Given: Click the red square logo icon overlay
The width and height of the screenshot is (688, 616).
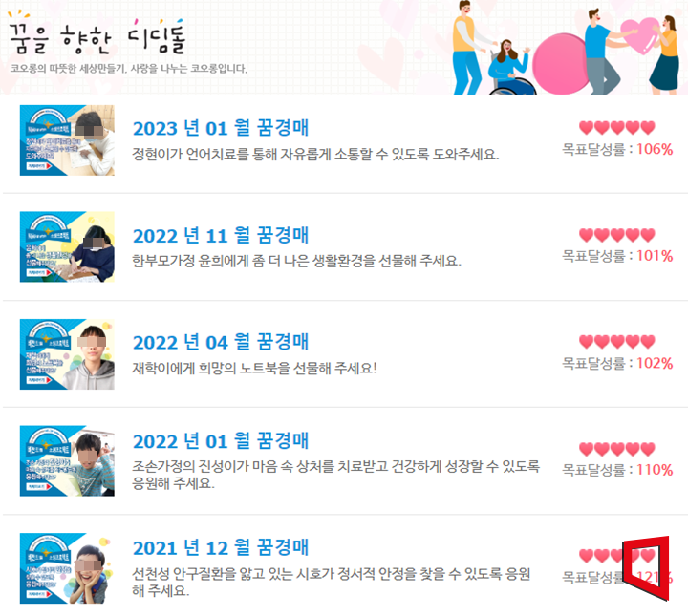Looking at the screenshot, I should (x=646, y=568).
